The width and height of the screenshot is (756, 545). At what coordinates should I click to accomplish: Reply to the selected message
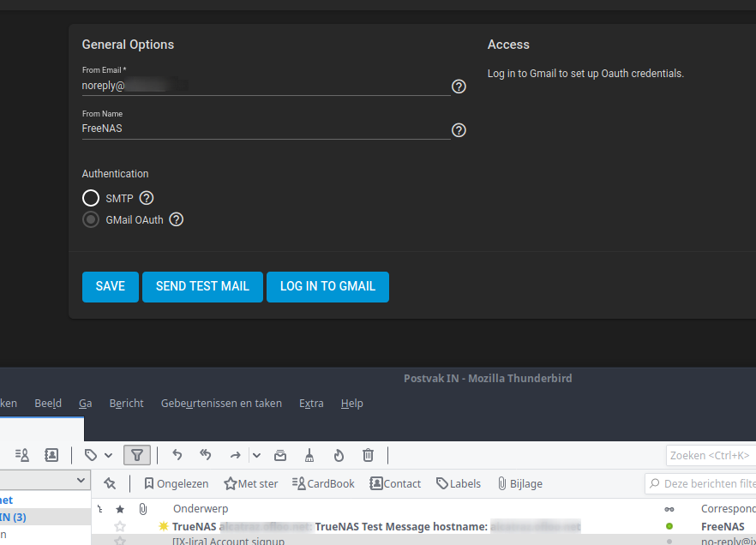(177, 455)
